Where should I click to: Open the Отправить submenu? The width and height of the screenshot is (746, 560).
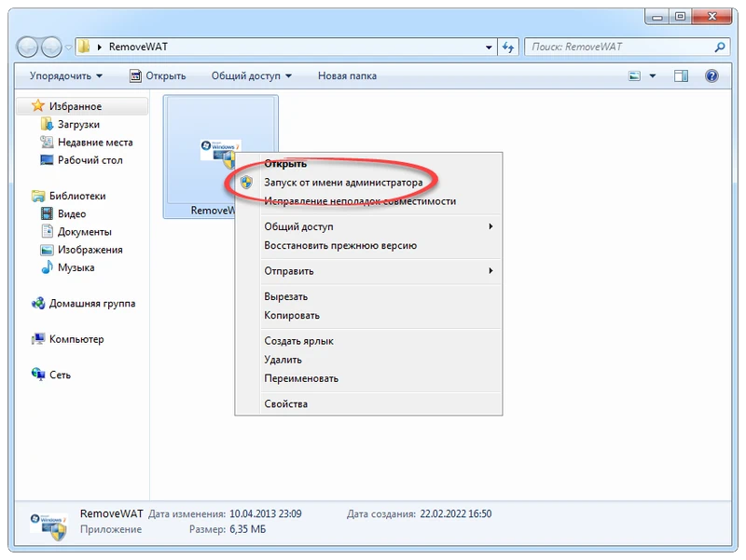(x=368, y=271)
